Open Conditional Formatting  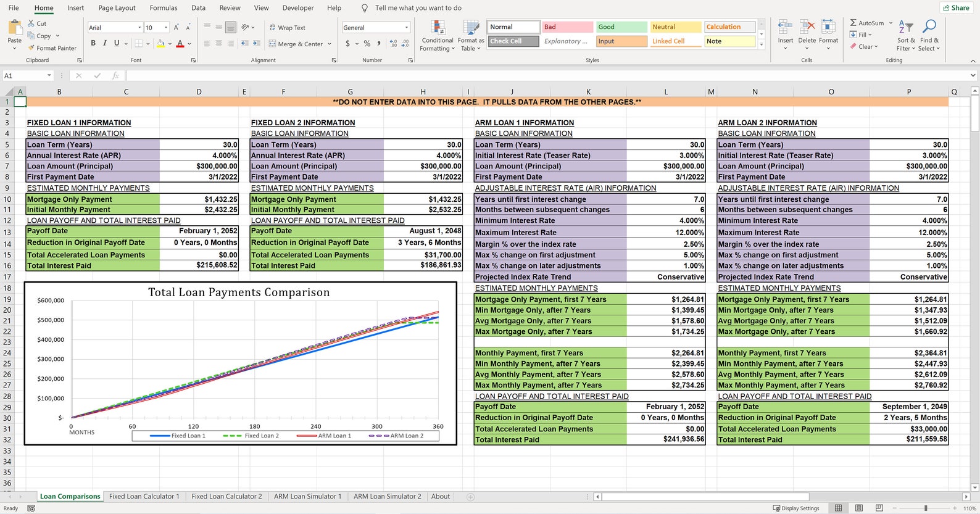point(438,36)
